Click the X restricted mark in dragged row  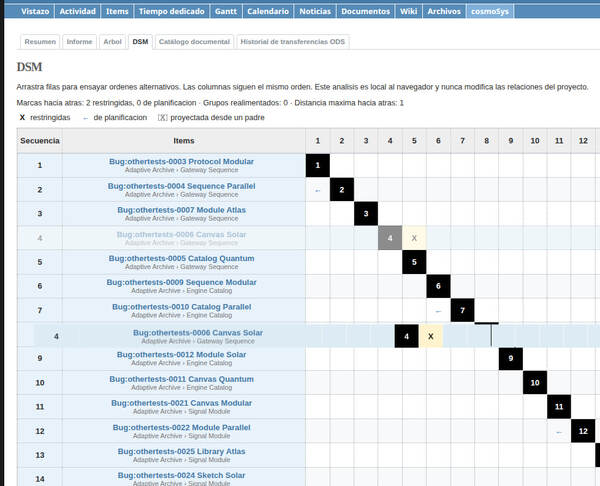tap(431, 336)
